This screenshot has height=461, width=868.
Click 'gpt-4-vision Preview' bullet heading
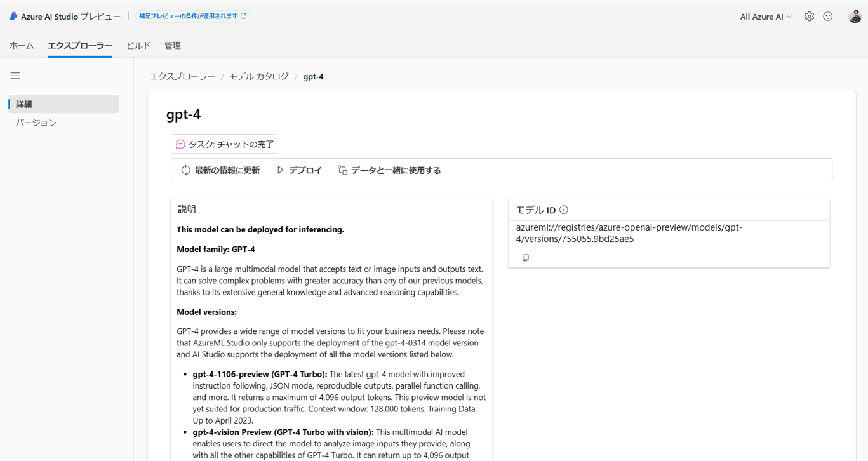pyautogui.click(x=283, y=432)
